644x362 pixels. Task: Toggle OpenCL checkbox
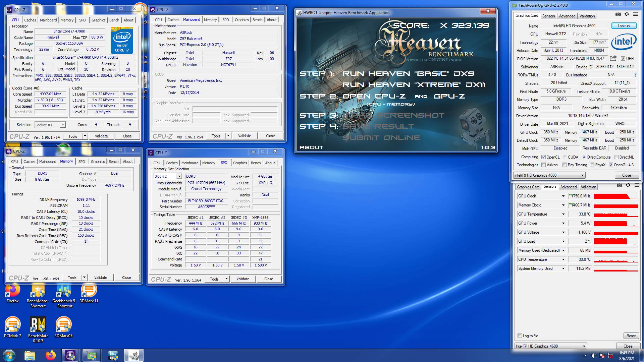click(543, 157)
